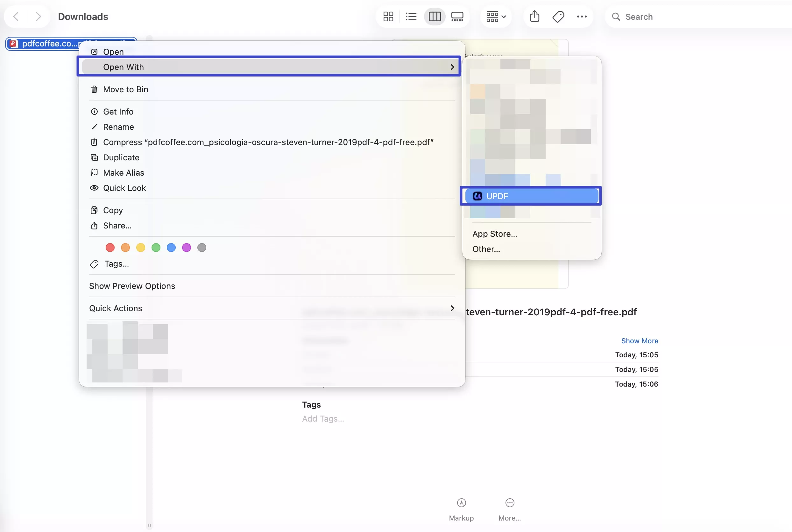The image size is (792, 532).
Task: Switch to list view
Action: click(411, 17)
